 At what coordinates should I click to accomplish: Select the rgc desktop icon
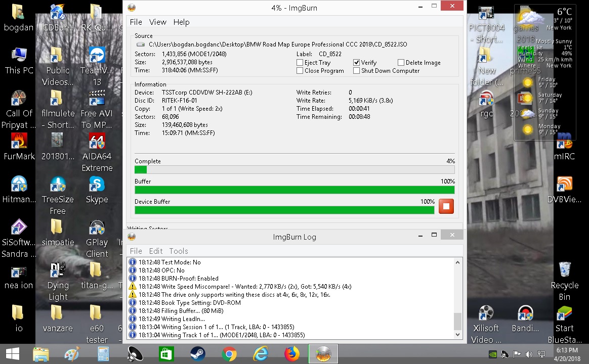click(486, 104)
